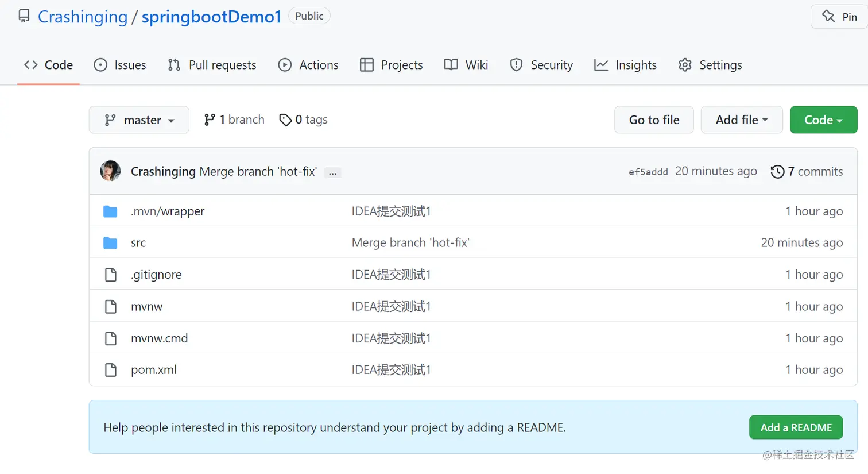Screen dimensions: 868x474
Task: Open the Add file dropdown
Action: tap(741, 120)
